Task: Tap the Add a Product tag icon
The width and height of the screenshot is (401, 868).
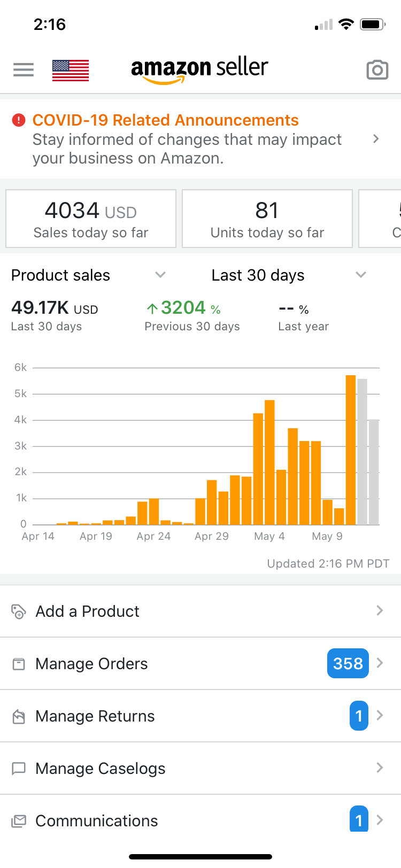Action: click(x=19, y=611)
